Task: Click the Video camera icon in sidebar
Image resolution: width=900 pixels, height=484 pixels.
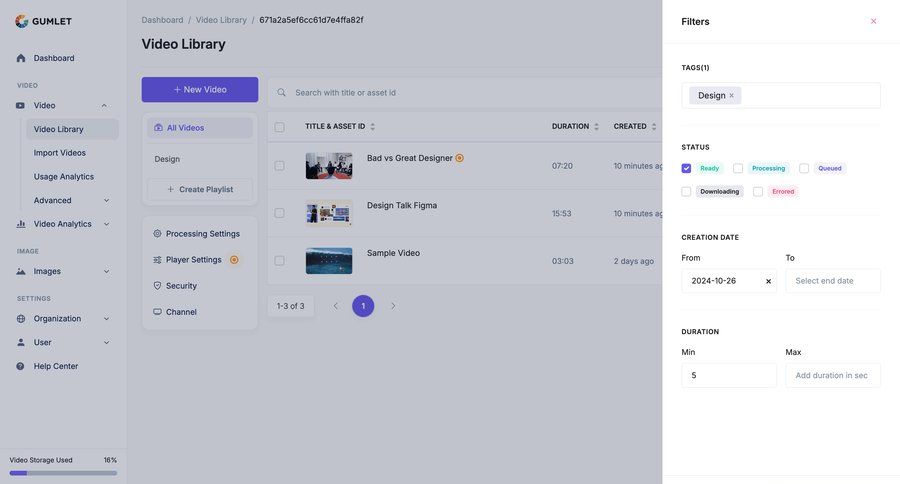Action: (x=21, y=106)
